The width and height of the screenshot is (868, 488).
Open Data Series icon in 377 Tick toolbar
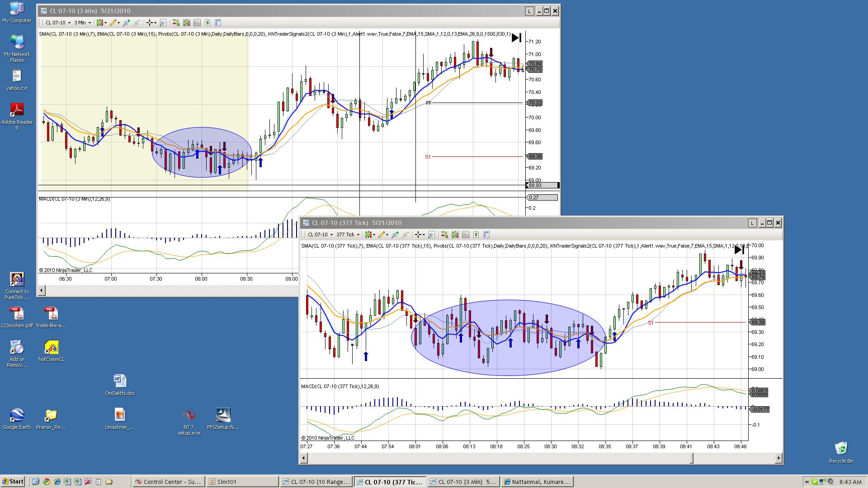click(455, 235)
